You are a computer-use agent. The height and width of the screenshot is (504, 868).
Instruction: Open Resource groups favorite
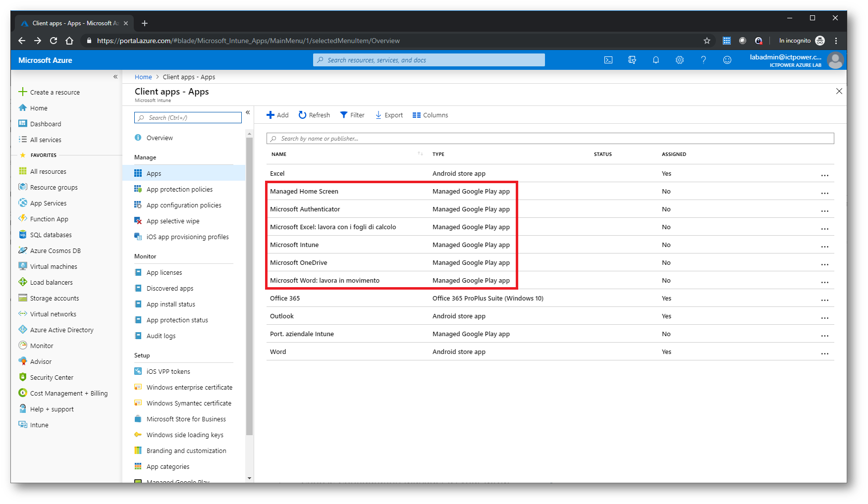pyautogui.click(x=48, y=187)
